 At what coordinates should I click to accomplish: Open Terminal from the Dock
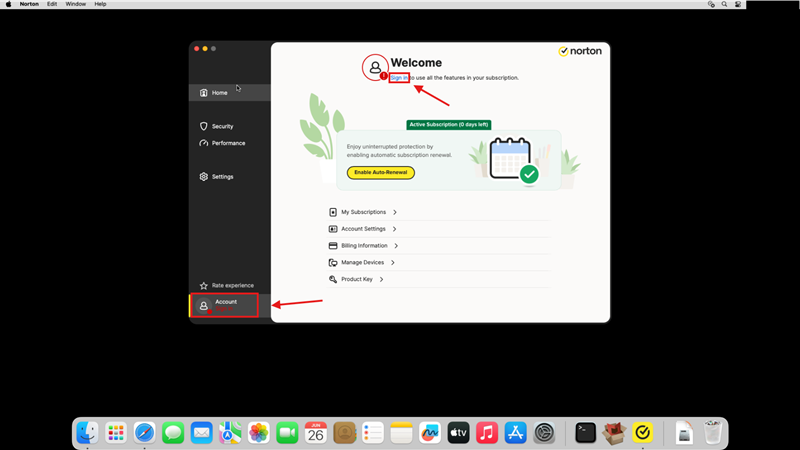[x=585, y=433]
